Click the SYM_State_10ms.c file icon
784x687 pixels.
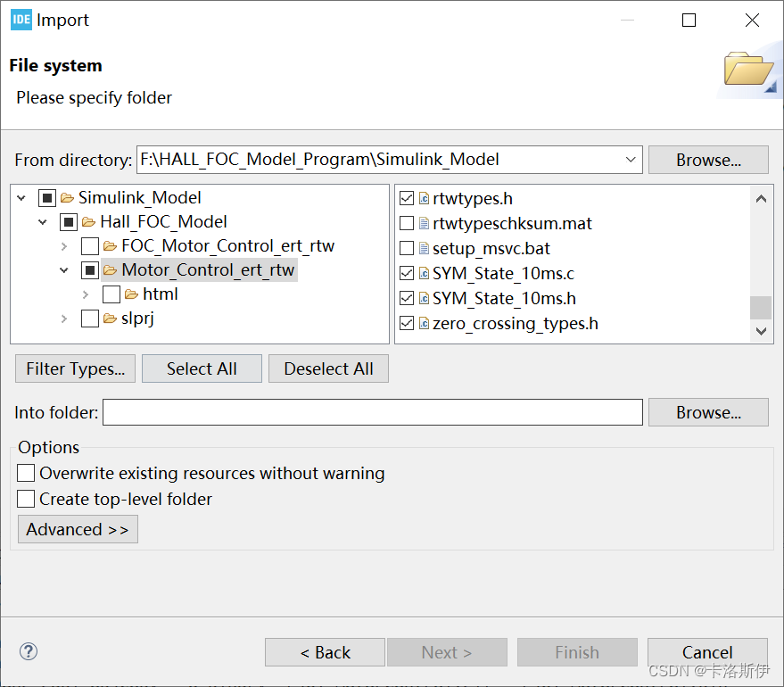425,274
